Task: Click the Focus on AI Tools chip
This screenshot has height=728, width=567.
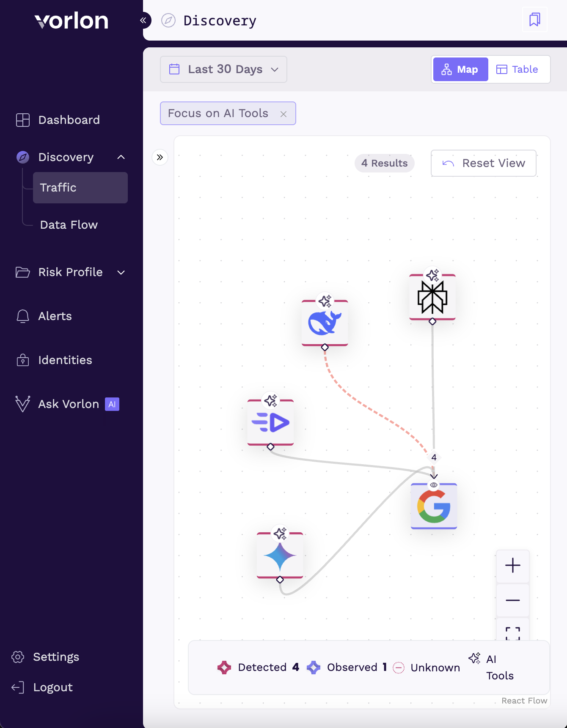Action: [x=228, y=113]
